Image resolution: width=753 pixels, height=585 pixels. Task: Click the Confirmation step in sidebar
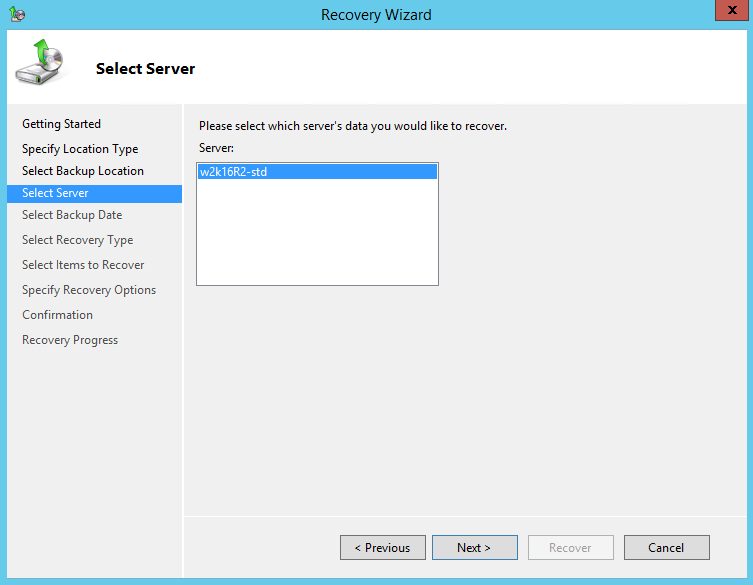(x=57, y=315)
